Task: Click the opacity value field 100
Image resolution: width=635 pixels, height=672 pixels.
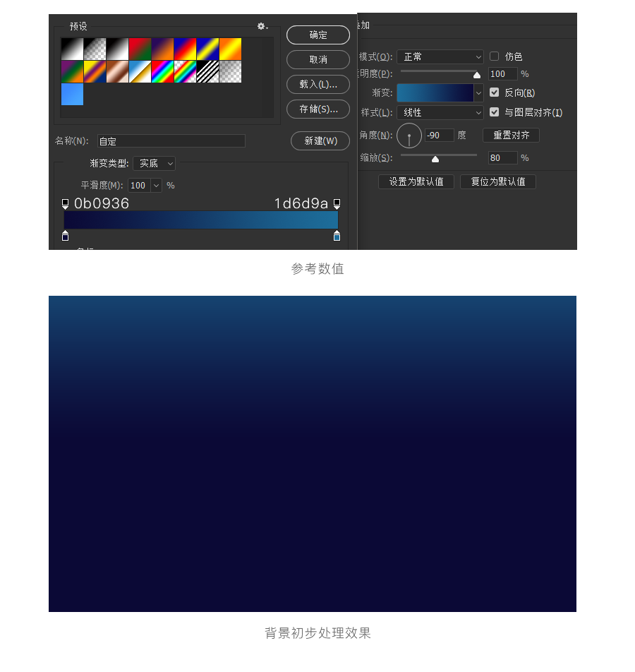Action: (502, 73)
